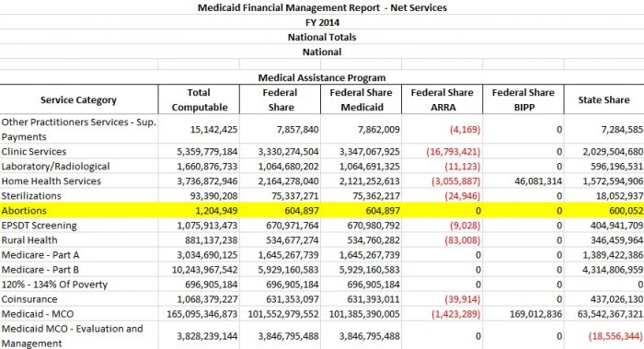This screenshot has width=644, height=349.
Task: Click the Federal Share ARRA column header
Action: click(x=443, y=99)
